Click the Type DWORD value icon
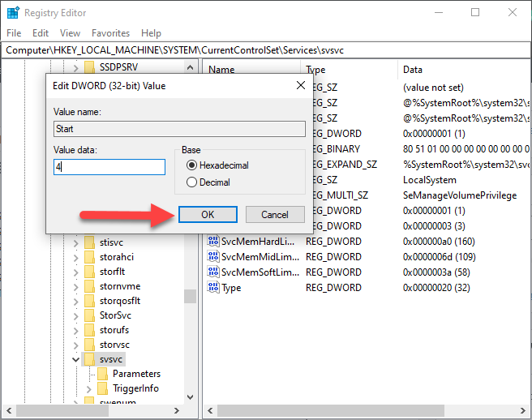Viewport: 532px width, 420px height. [x=214, y=288]
